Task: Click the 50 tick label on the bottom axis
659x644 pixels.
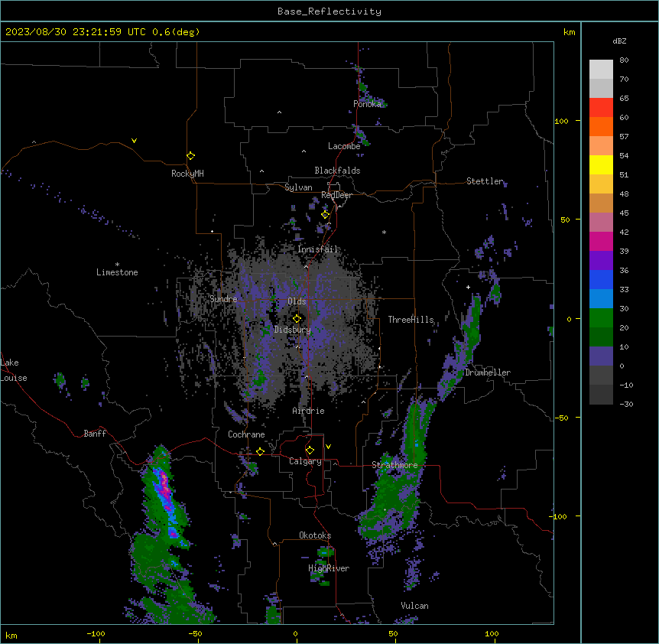Action: tap(393, 633)
